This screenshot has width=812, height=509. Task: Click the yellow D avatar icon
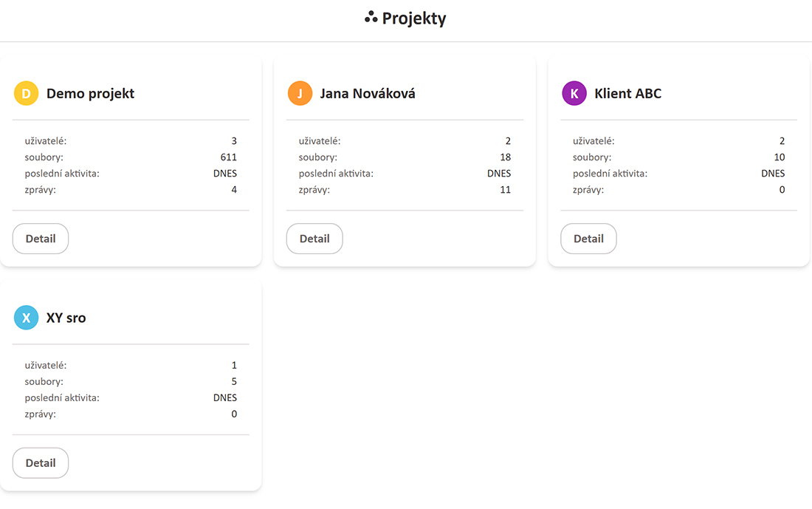pos(26,94)
